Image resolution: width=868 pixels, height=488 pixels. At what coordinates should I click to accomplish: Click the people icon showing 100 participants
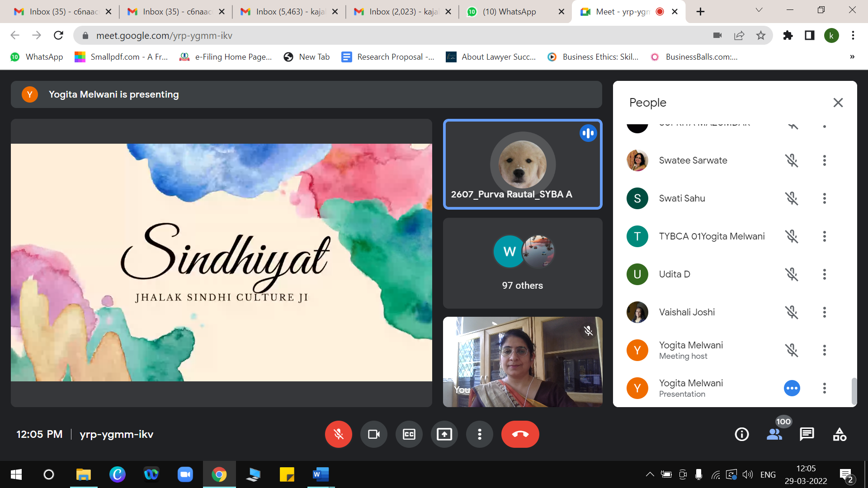pyautogui.click(x=774, y=434)
